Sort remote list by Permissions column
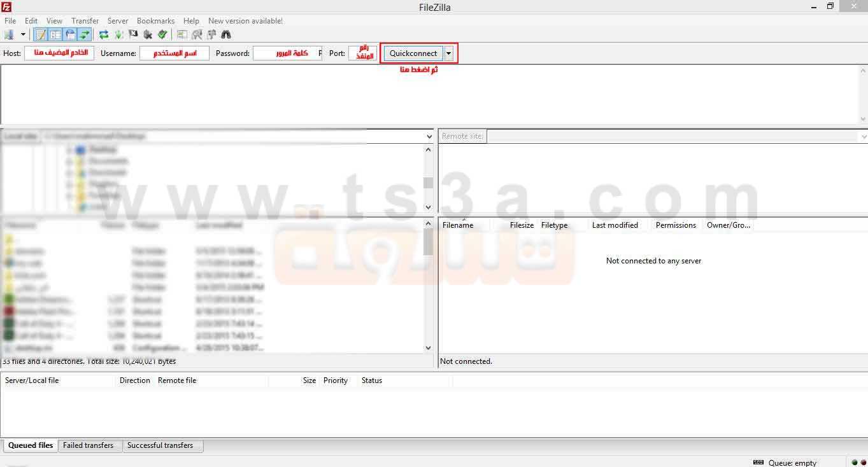The height and width of the screenshot is (467, 868). click(x=676, y=225)
